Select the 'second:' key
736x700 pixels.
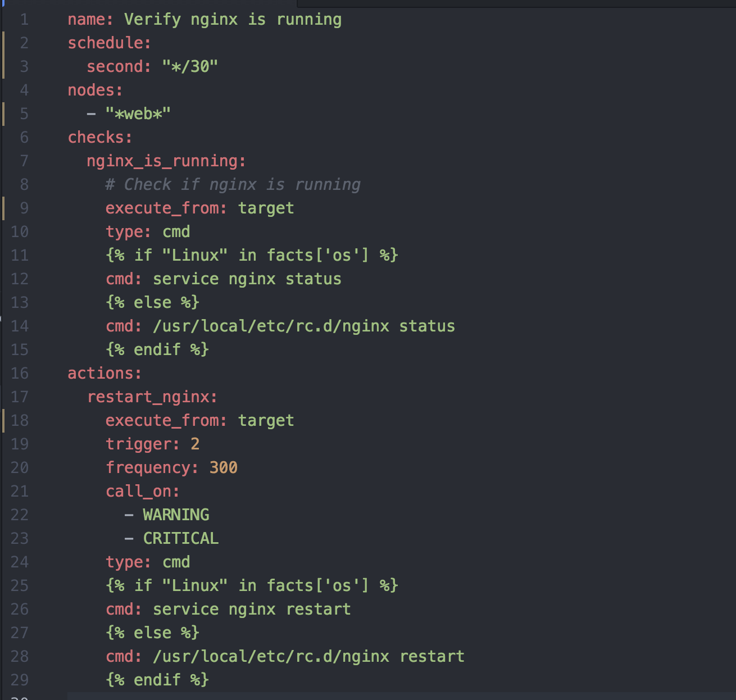click(119, 67)
